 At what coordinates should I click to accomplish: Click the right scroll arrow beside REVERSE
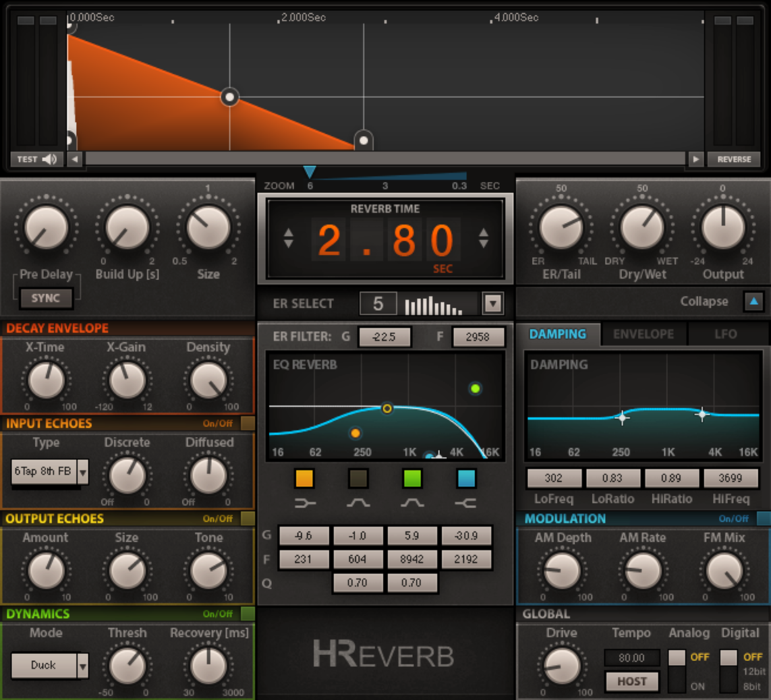coord(696,159)
